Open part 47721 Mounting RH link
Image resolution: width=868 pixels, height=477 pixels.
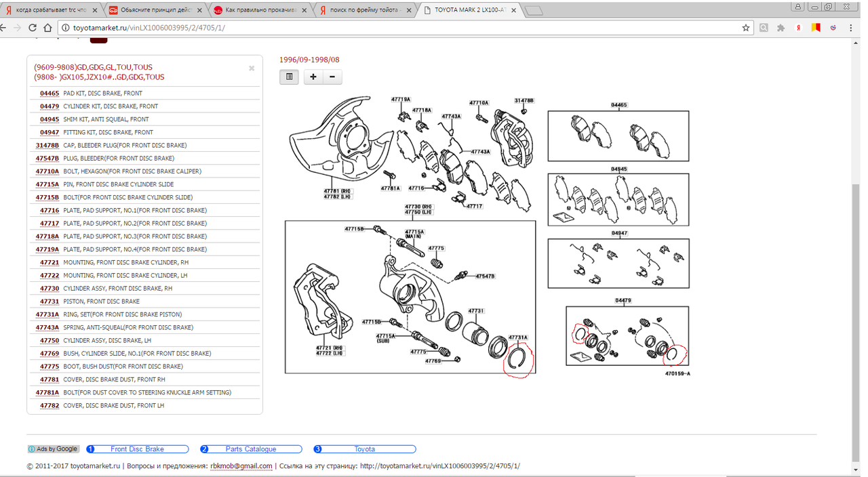pos(50,262)
